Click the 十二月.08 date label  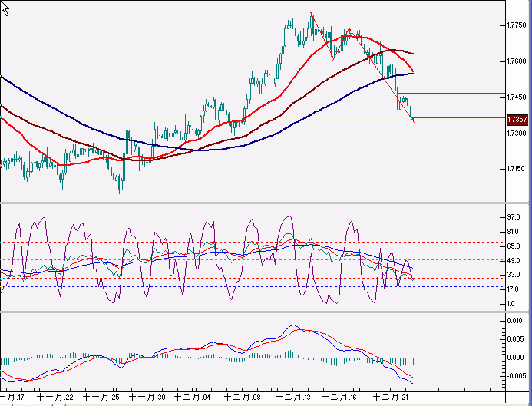pyautogui.click(x=241, y=398)
